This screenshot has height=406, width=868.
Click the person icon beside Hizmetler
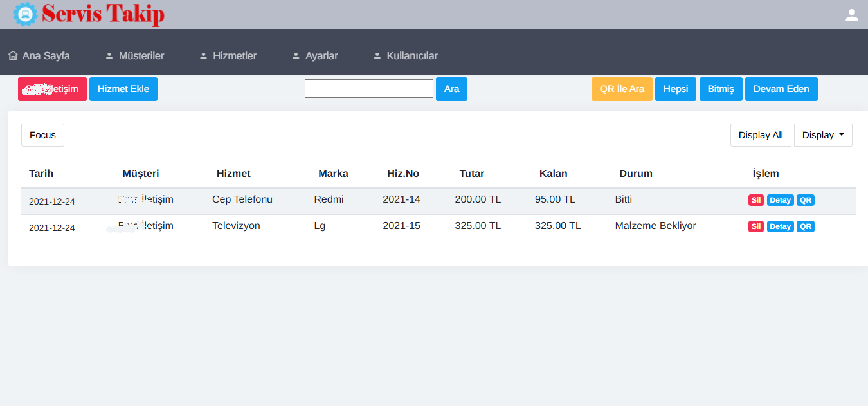click(x=203, y=56)
